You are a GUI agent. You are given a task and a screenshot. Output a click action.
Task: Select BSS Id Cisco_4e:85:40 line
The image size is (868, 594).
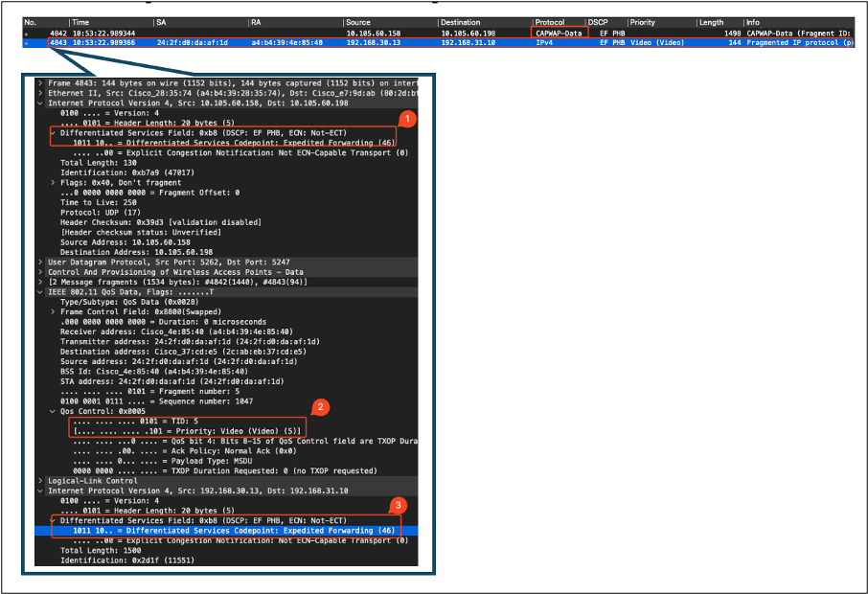pos(154,372)
